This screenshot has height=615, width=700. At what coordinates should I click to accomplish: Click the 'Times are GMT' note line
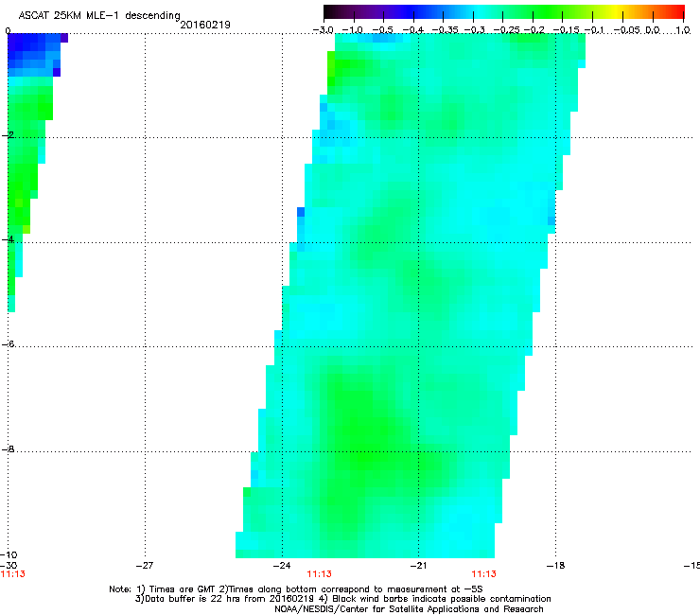coord(296,589)
